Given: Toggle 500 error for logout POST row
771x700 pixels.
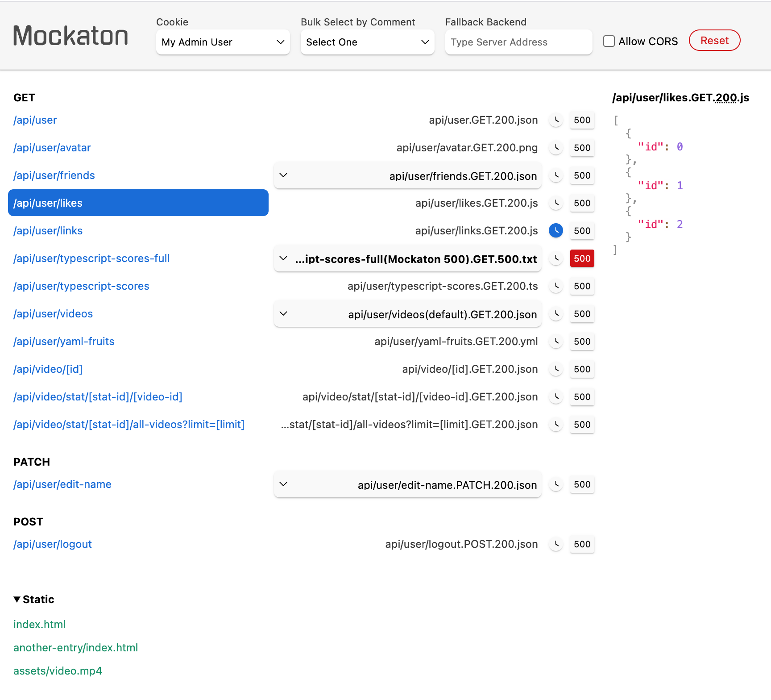Looking at the screenshot, I should (582, 544).
